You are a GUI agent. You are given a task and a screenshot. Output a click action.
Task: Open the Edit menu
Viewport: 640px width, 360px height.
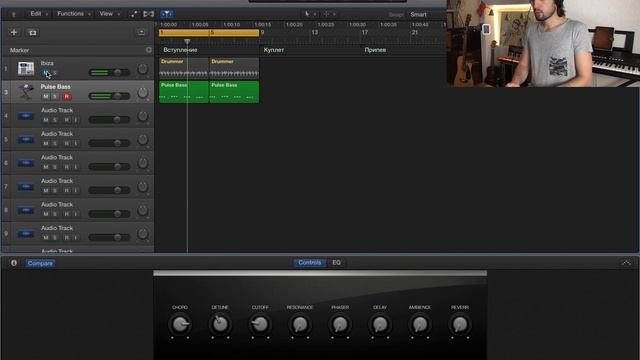coord(38,14)
